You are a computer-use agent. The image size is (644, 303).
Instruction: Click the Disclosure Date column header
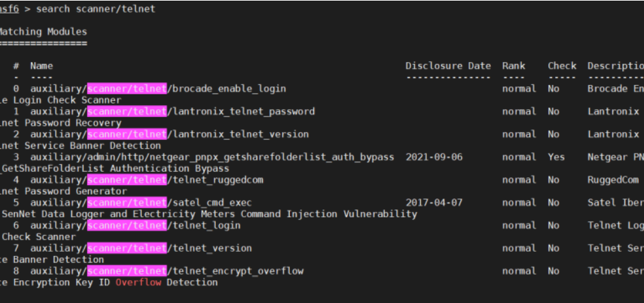[448, 66]
